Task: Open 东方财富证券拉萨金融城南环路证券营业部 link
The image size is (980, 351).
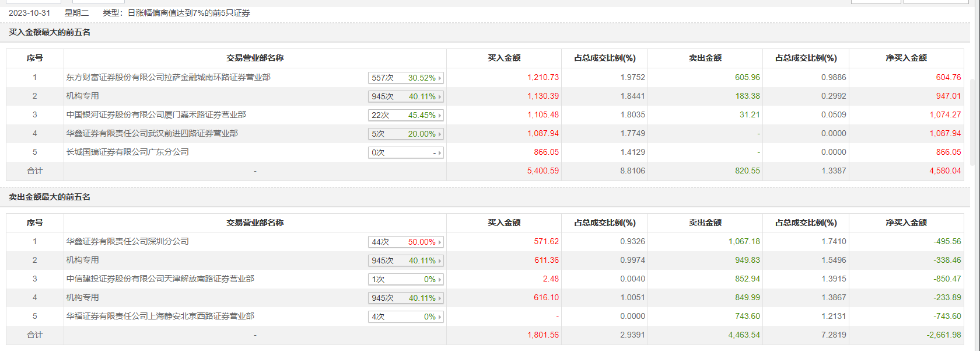Action: coord(168,77)
